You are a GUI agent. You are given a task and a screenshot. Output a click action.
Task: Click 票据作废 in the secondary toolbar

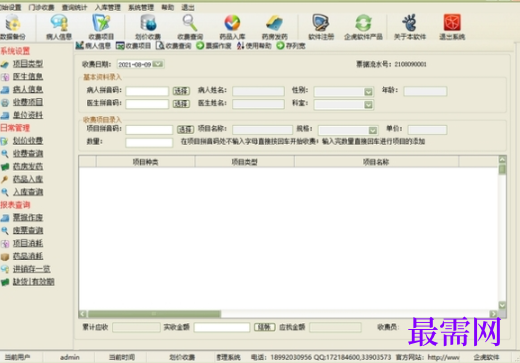click(214, 46)
